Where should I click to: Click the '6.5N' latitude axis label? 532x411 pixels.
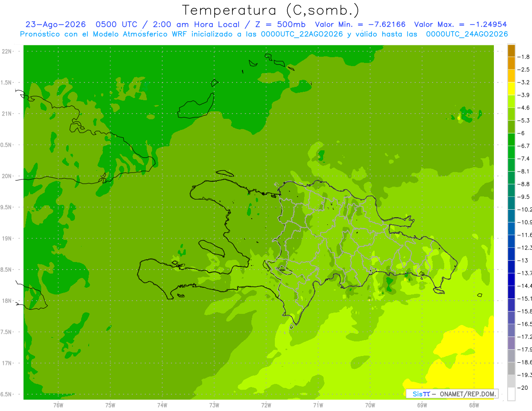click(x=7, y=394)
